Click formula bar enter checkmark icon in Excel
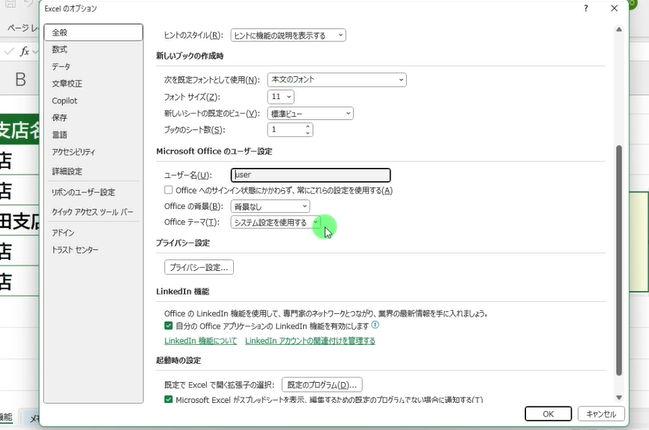The width and height of the screenshot is (649, 430). (x=9, y=51)
